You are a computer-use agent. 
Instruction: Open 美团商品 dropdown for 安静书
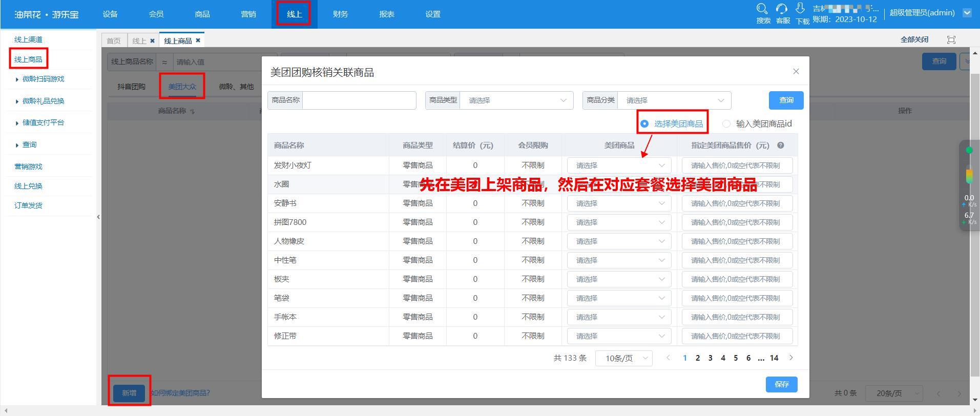(619, 203)
